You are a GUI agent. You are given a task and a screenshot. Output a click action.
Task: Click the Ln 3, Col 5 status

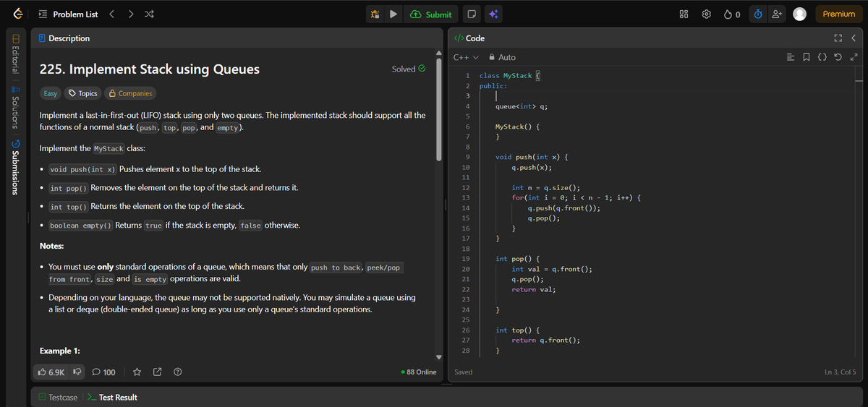(840, 372)
